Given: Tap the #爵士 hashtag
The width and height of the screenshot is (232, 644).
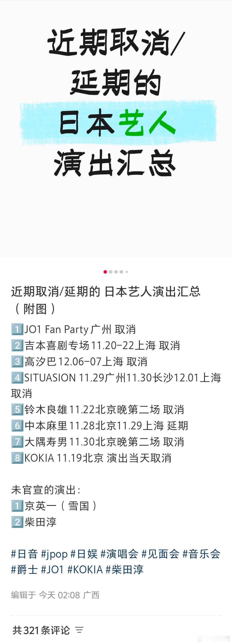Looking at the screenshot, I should tap(24, 570).
